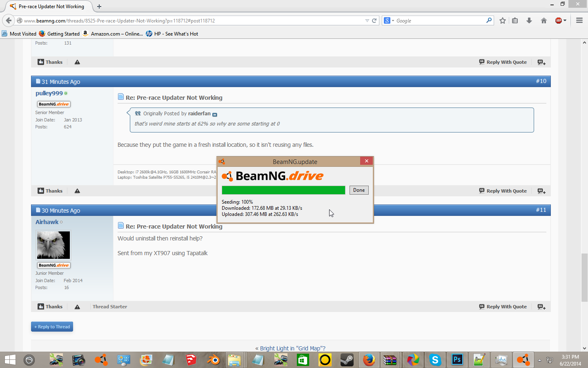Show hidden system tray icons arrow

[x=539, y=360]
